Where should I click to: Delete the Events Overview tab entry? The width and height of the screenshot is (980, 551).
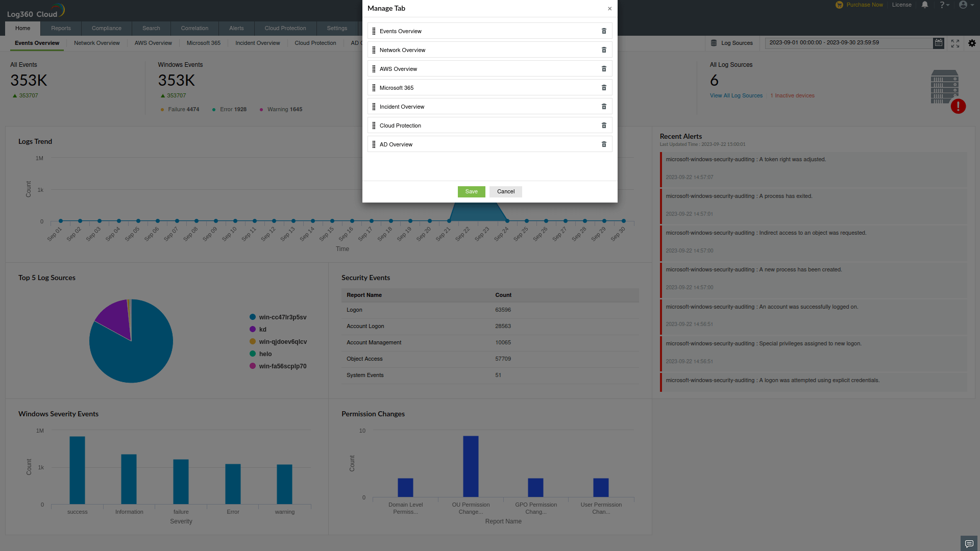click(604, 31)
